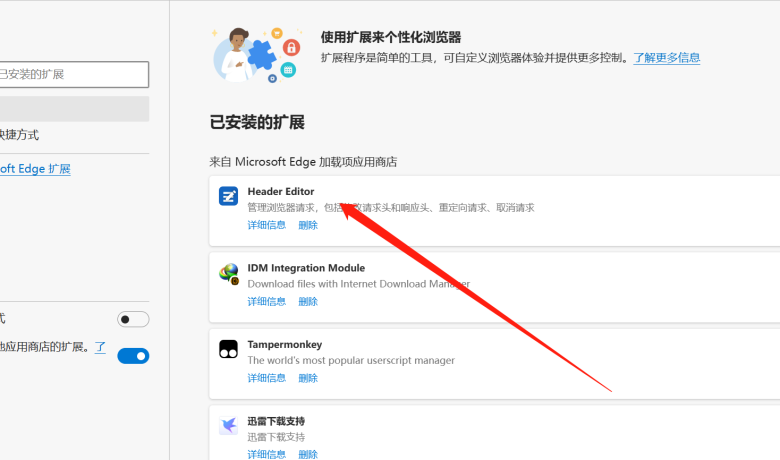Open 详细信息 for 迅雷下载支持
The image size is (780, 460).
267,454
